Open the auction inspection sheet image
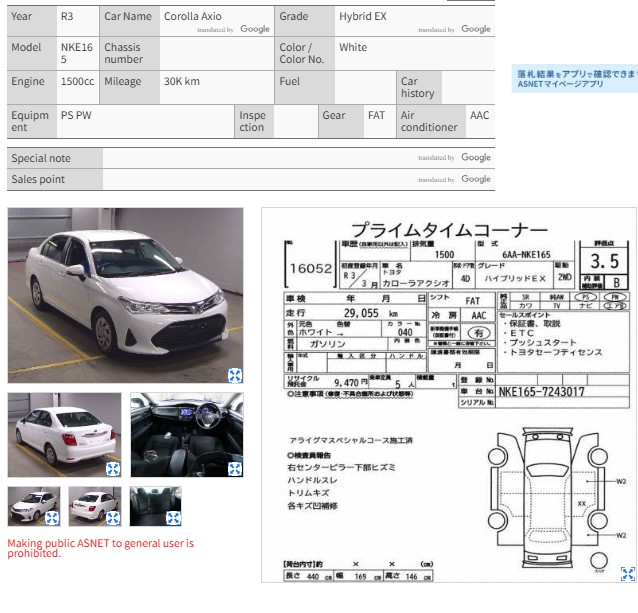Viewport: 638px width, 613px height. [448, 395]
